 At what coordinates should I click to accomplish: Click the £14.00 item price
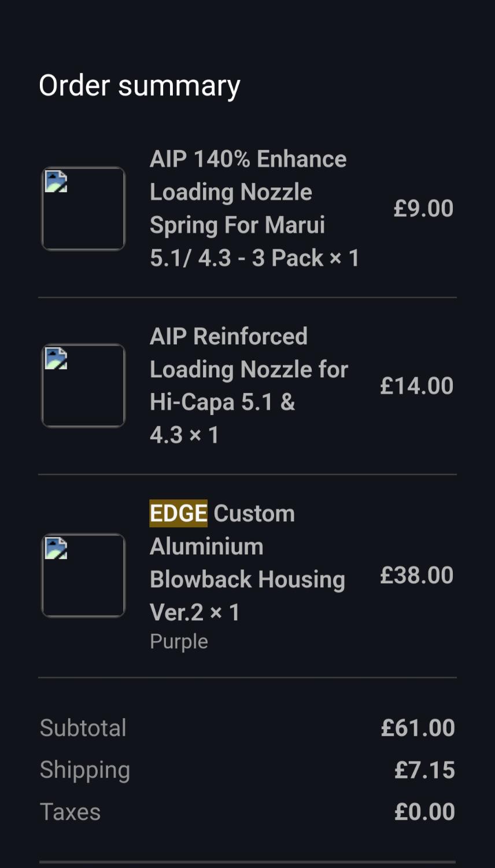[x=416, y=386]
